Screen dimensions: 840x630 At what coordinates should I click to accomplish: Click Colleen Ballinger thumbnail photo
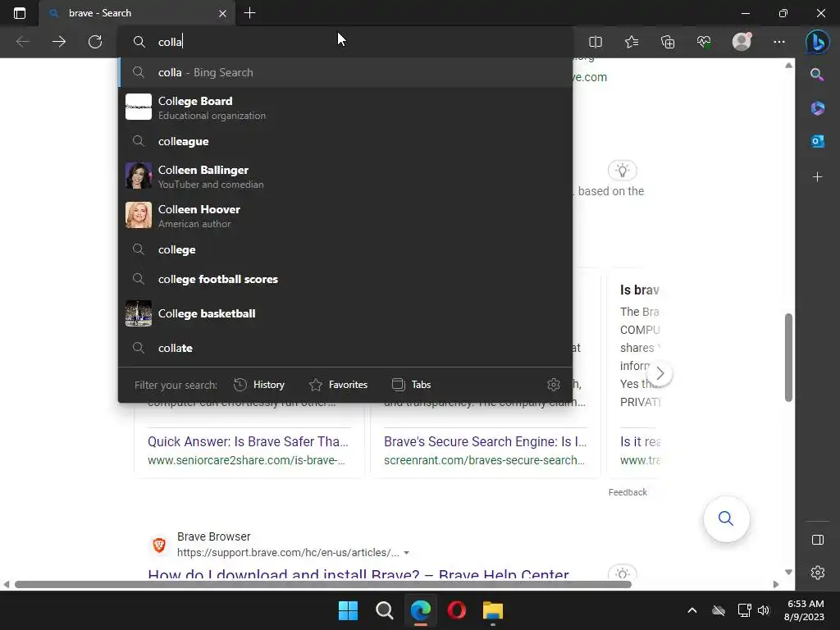coord(138,176)
